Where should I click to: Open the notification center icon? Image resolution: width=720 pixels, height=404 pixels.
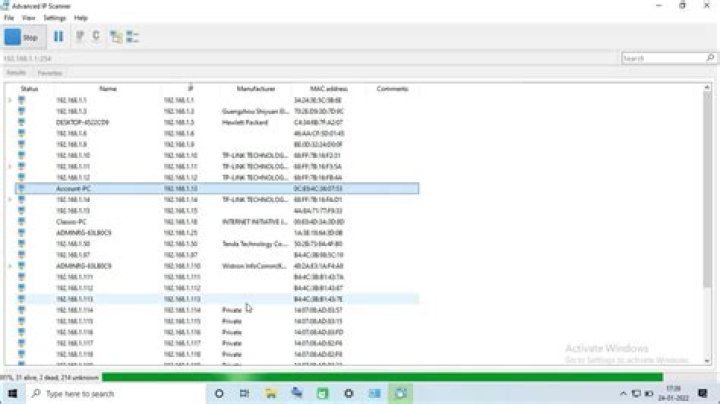(x=703, y=393)
